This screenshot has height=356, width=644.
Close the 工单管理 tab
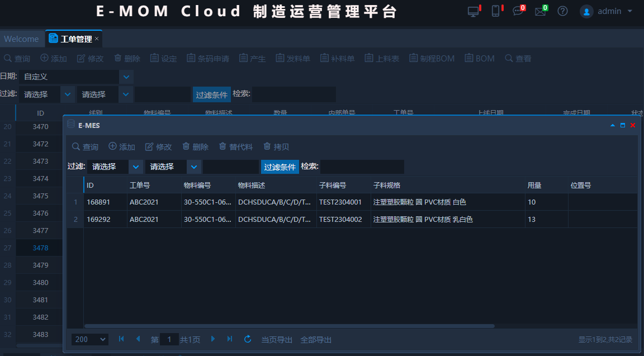97,39
